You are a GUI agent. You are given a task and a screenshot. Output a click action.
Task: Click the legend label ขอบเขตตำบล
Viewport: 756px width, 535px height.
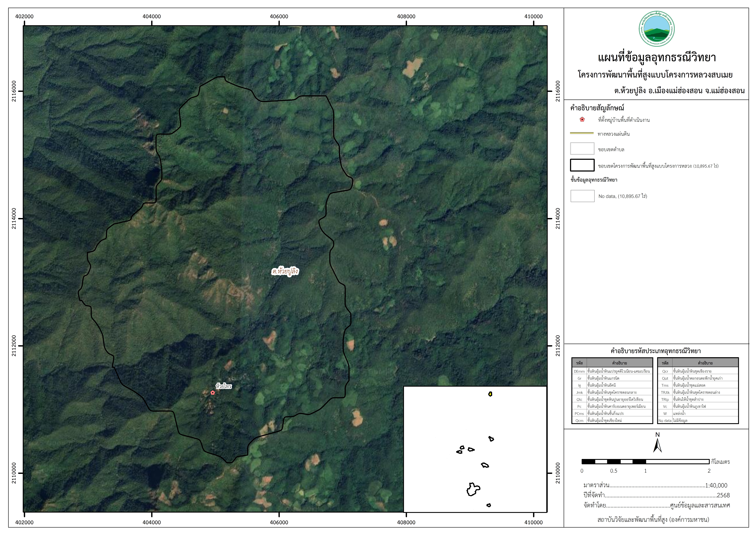(x=611, y=150)
